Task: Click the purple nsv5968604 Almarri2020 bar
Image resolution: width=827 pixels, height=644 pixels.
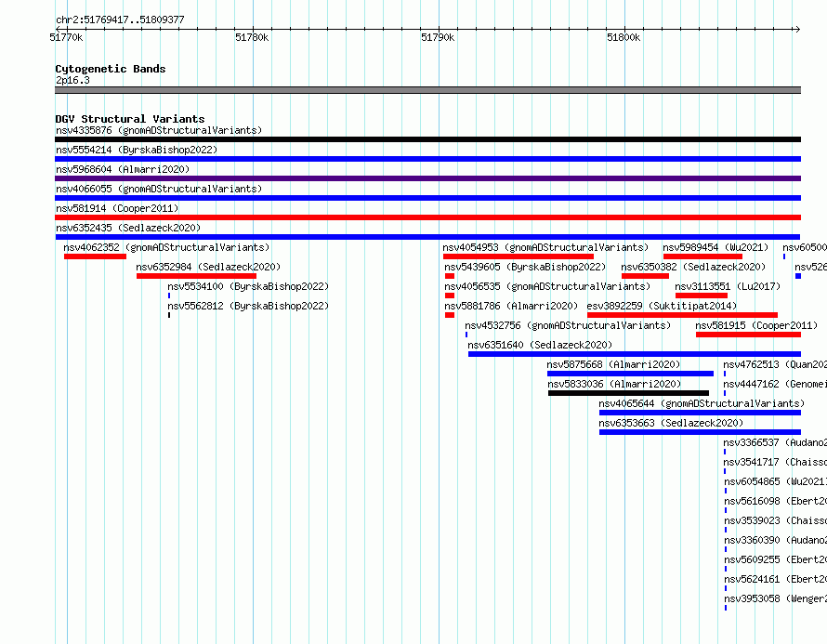Action: [427, 178]
